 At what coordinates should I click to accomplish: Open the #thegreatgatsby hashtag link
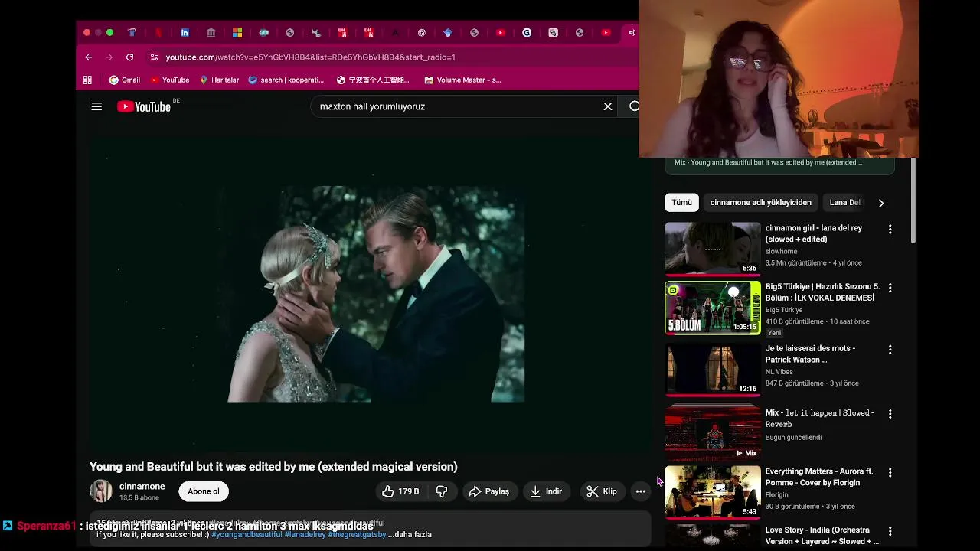[357, 534]
